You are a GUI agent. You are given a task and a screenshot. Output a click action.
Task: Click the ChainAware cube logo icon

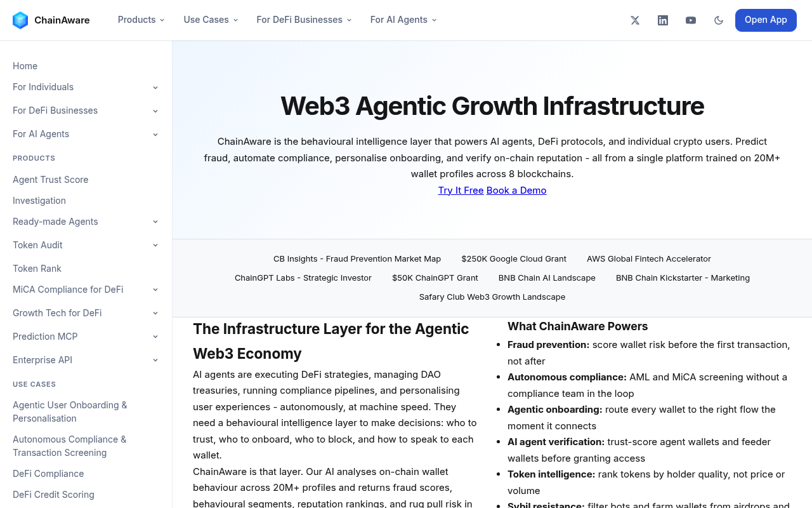click(20, 20)
